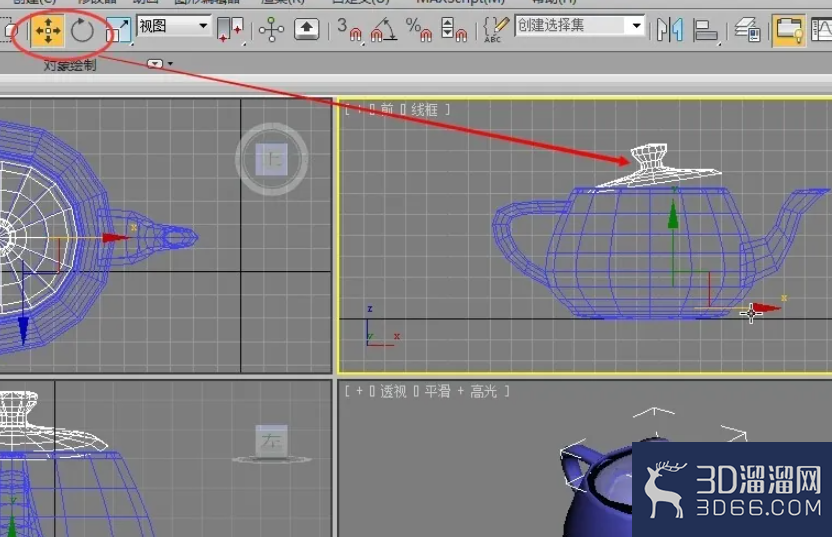Toggle the Spinner Snap button
Screen dimensions: 832x537
tap(454, 29)
